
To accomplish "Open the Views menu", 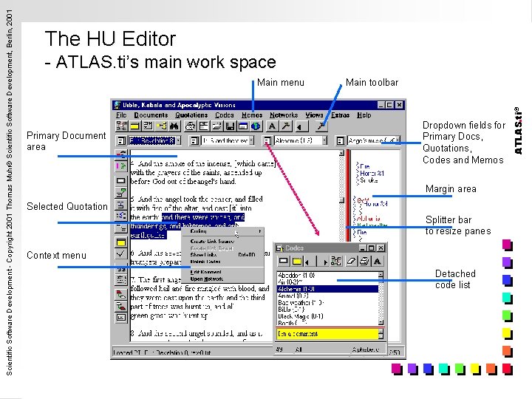I will (314, 115).
